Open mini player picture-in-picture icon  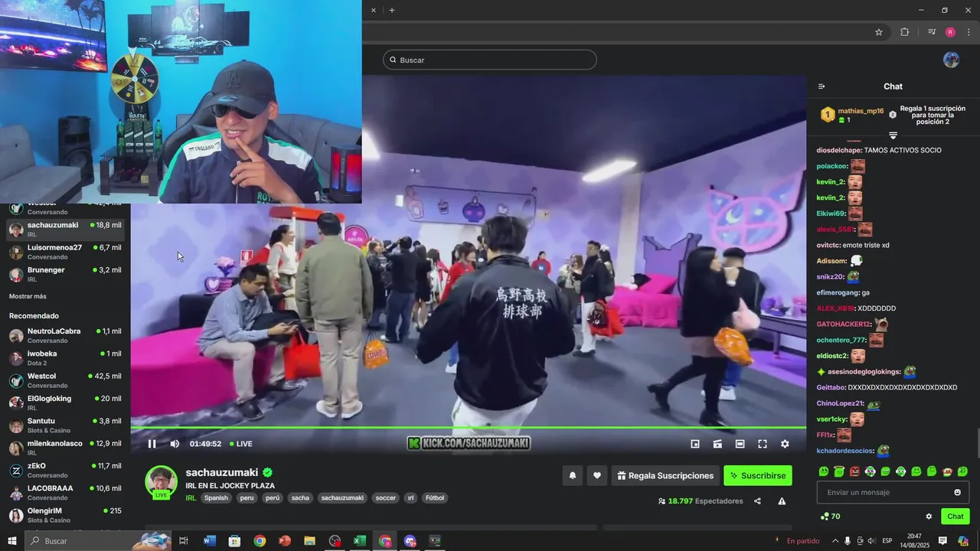[695, 444]
